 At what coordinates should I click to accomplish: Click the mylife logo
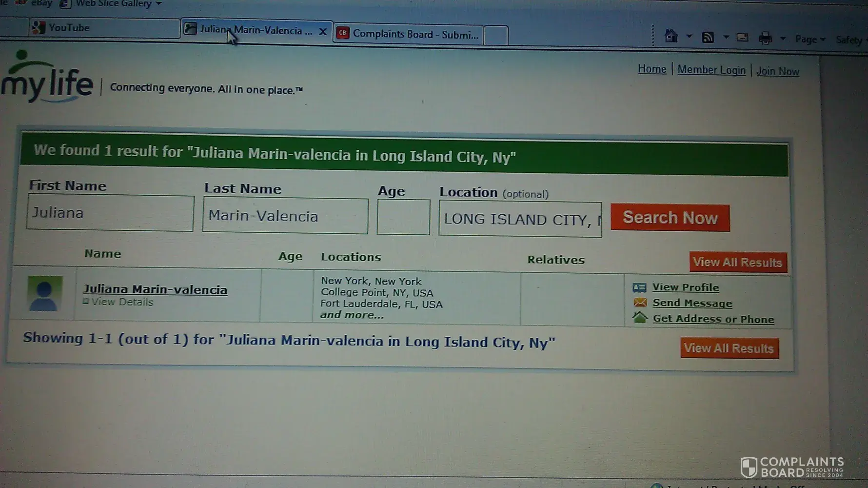tap(47, 77)
